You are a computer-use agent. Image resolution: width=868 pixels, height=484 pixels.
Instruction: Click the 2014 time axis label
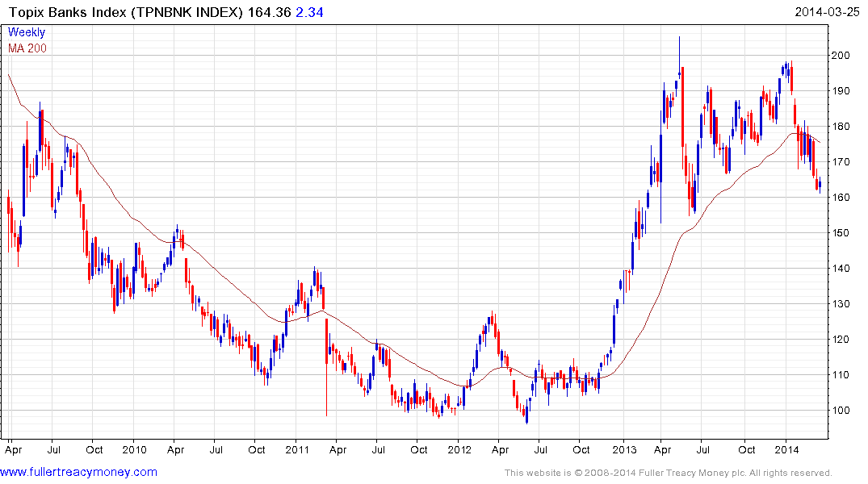[786, 449]
